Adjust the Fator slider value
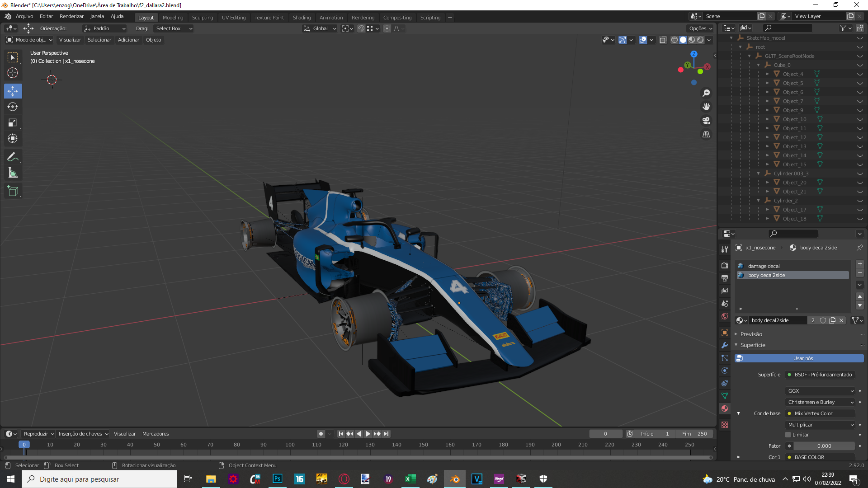 click(x=824, y=446)
